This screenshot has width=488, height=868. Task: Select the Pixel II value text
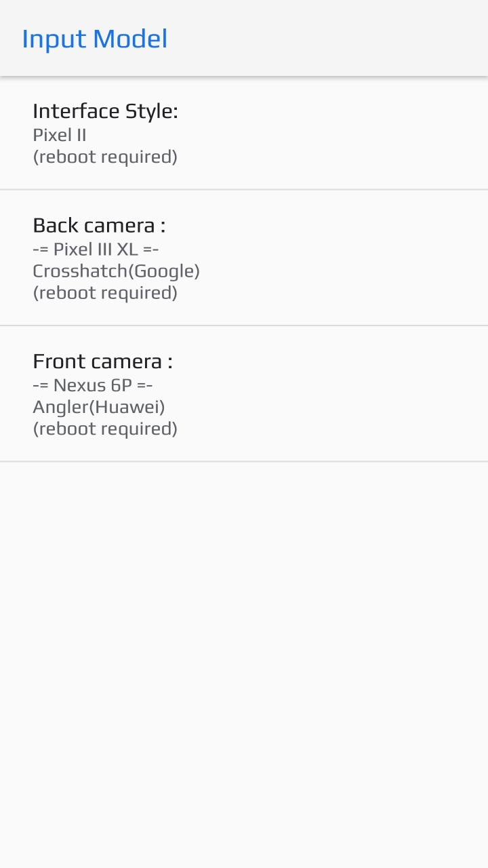(60, 135)
